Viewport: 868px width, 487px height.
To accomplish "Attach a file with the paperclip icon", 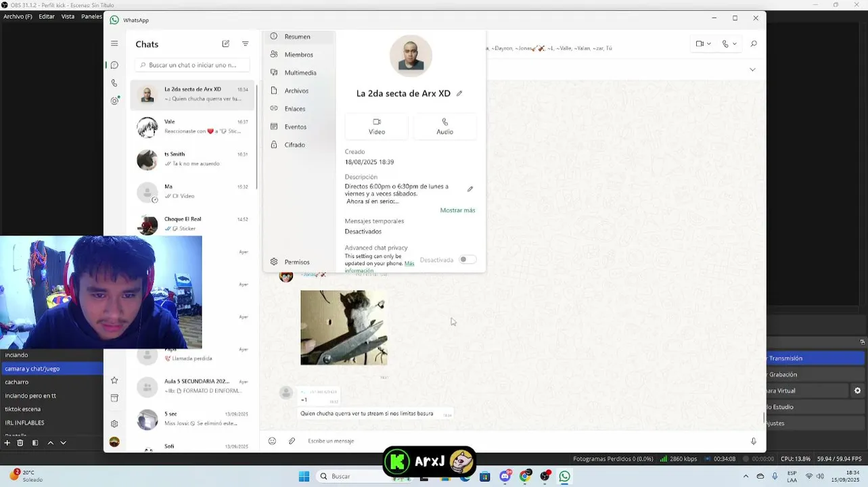I will [x=292, y=441].
